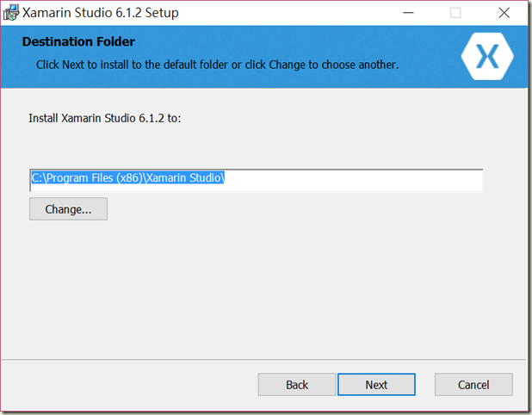The image size is (532, 415).
Task: Open the Change... folder dialog
Action: point(68,209)
